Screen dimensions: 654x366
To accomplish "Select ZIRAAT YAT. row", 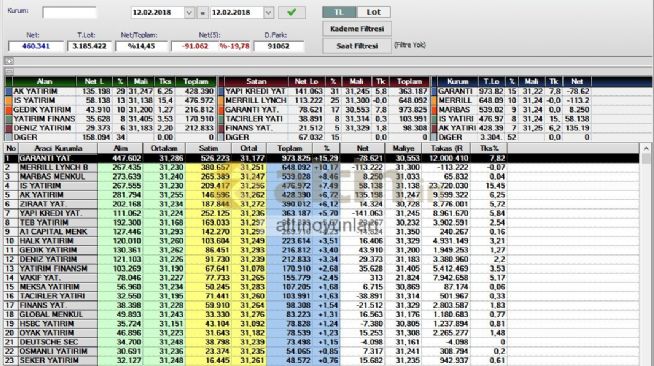I will pos(321,204).
